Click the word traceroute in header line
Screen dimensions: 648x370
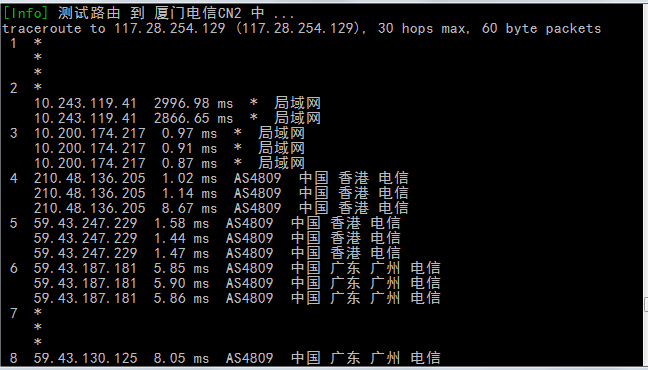coord(42,29)
